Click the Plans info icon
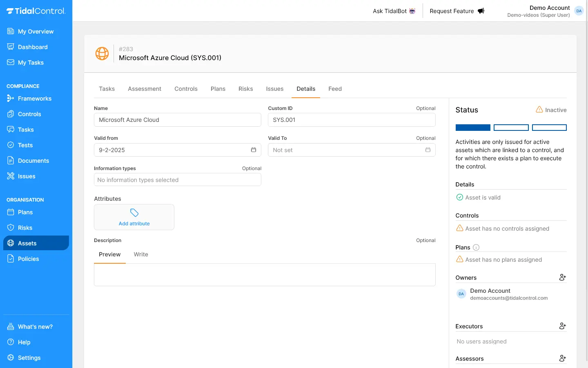The image size is (588, 368). tap(476, 247)
